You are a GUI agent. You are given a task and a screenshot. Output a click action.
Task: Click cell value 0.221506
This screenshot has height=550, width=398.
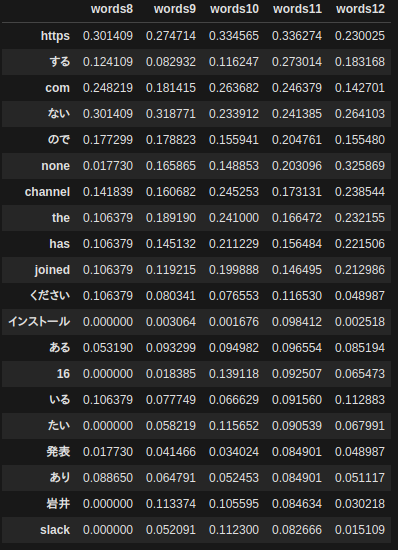[360, 244]
